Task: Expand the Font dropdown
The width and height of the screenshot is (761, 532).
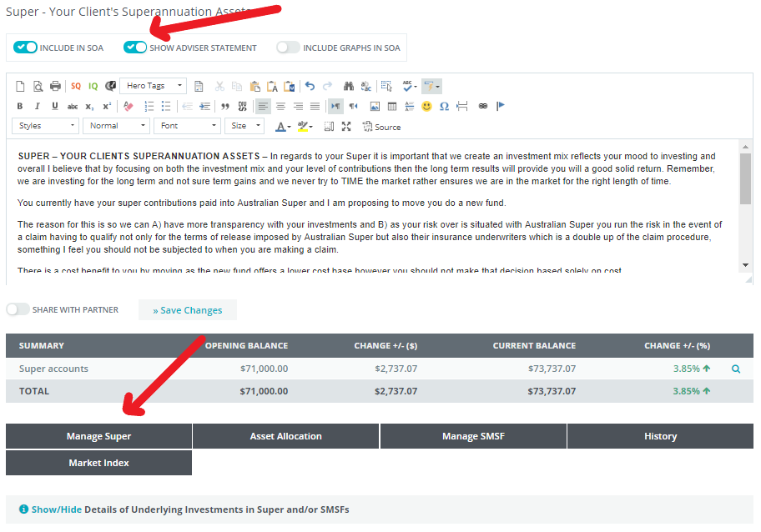Action: tap(186, 126)
